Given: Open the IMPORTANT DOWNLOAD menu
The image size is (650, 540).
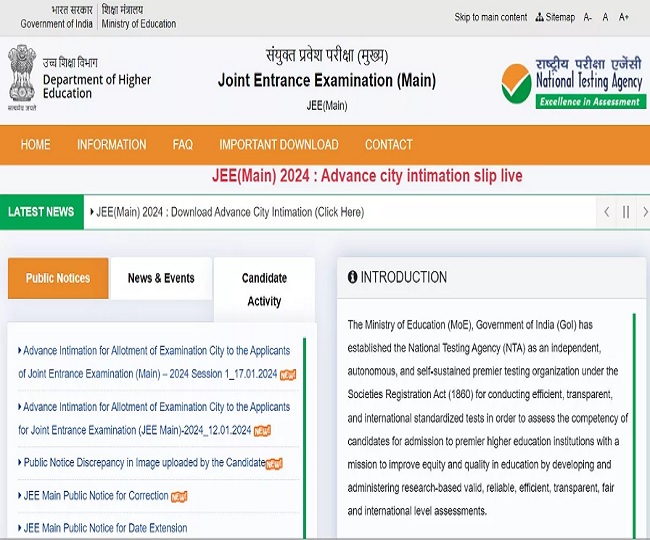Looking at the screenshot, I should (x=279, y=145).
